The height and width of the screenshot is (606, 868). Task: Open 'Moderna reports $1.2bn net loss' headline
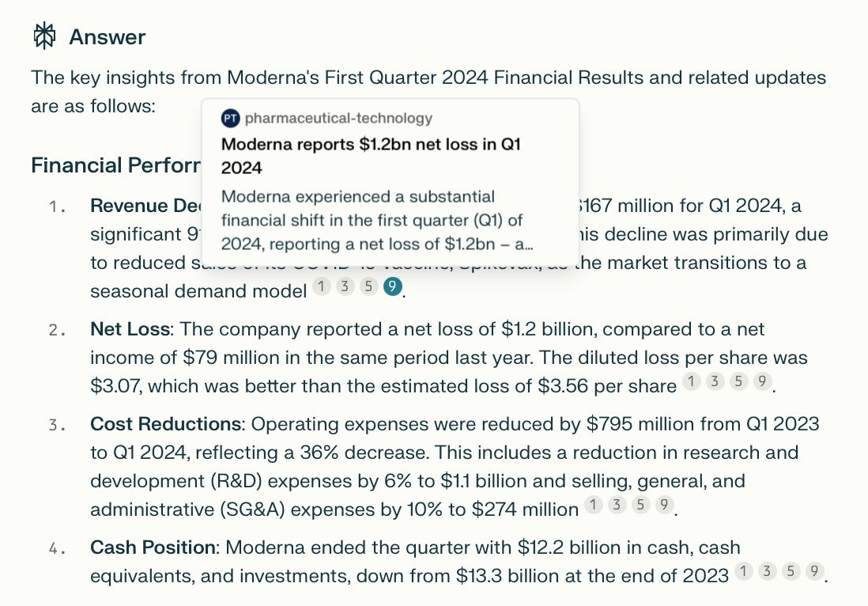371,156
